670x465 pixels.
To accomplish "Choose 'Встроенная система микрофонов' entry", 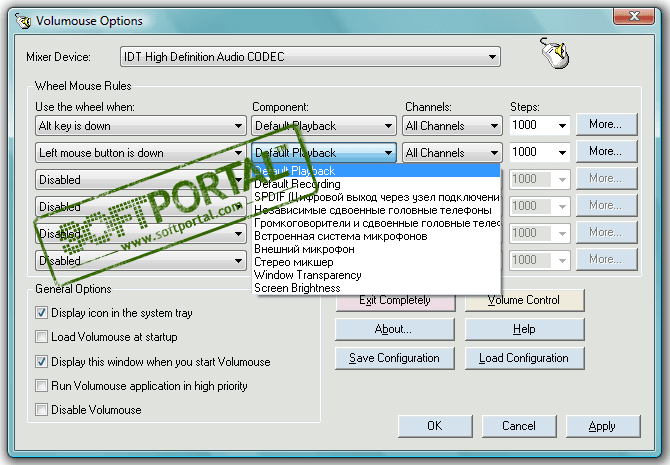I will pos(376,236).
